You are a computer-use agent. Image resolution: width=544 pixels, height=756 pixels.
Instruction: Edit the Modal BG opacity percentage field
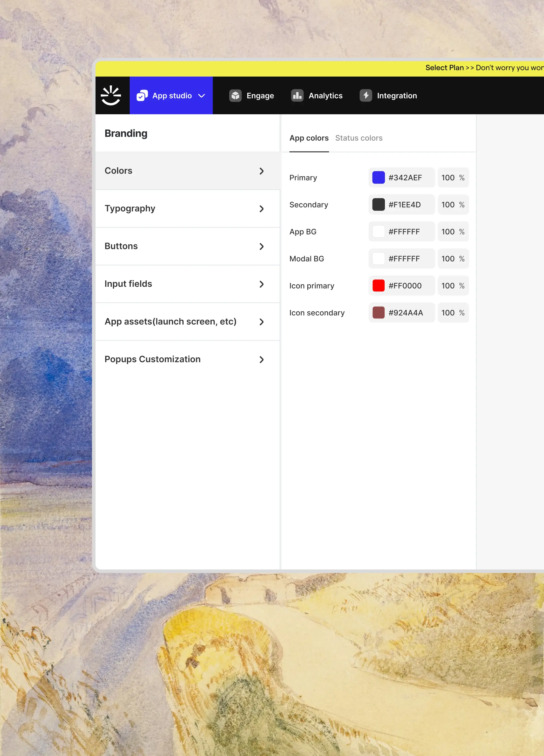(448, 259)
